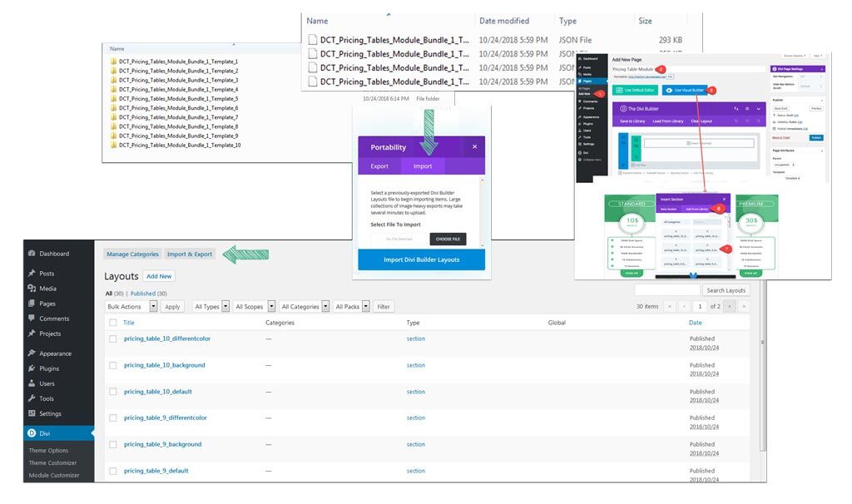This screenshot has width=852, height=504.
Task: Click the Dashboard icon in sidebar
Action: (31, 254)
